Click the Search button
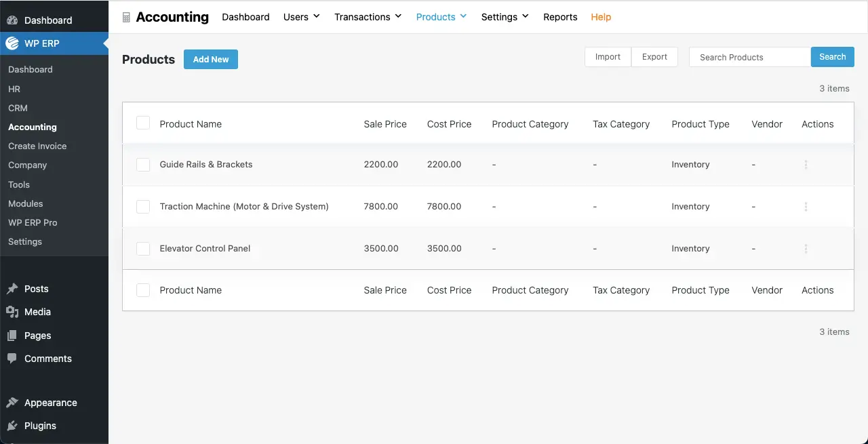Image resolution: width=868 pixels, height=444 pixels. pos(833,57)
